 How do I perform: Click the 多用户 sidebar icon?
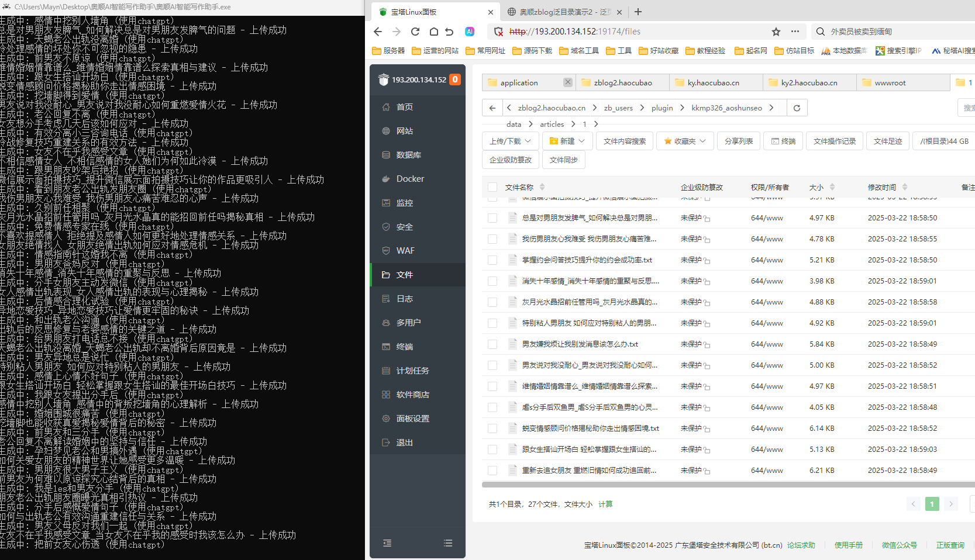(386, 323)
